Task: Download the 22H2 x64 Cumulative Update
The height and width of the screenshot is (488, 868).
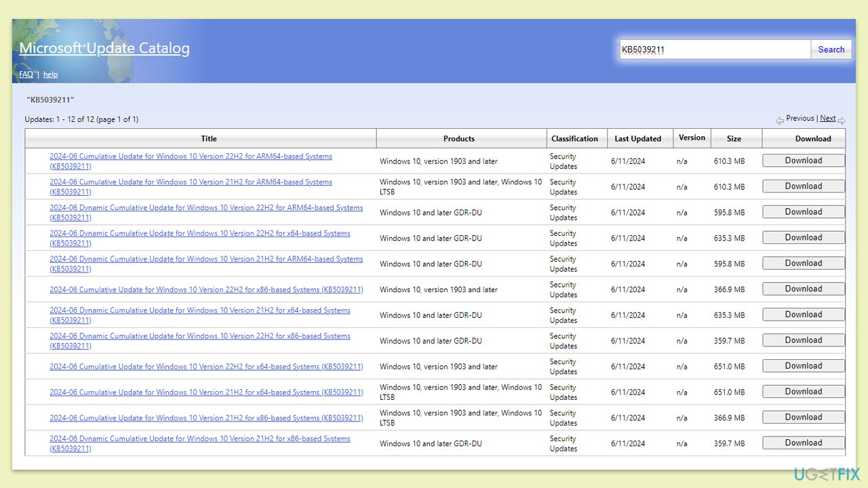Action: [804, 366]
